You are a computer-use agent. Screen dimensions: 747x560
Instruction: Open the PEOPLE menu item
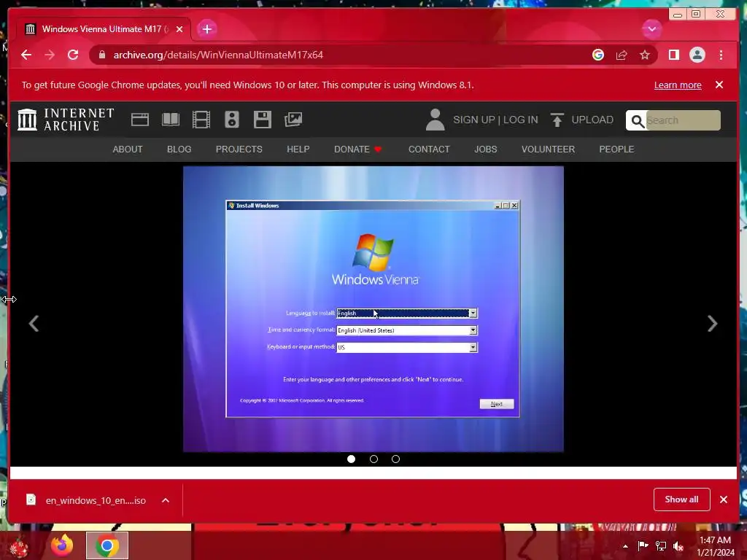pyautogui.click(x=616, y=149)
